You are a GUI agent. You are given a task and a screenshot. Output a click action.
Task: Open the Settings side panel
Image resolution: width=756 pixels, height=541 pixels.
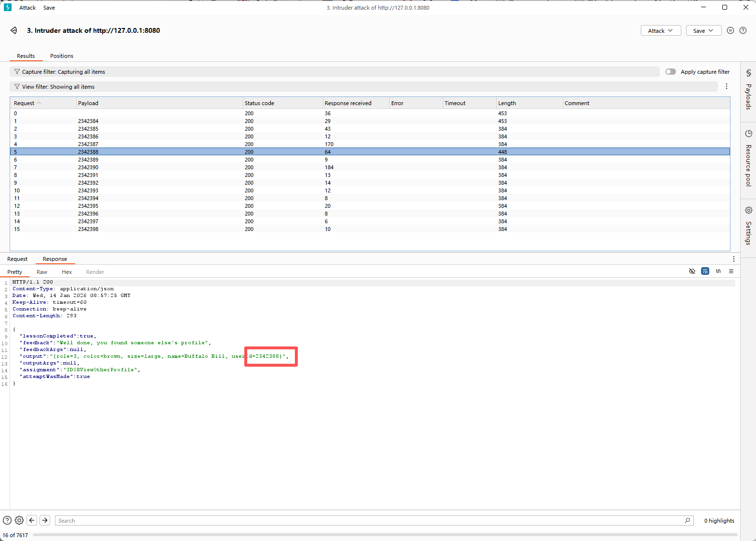748,226
